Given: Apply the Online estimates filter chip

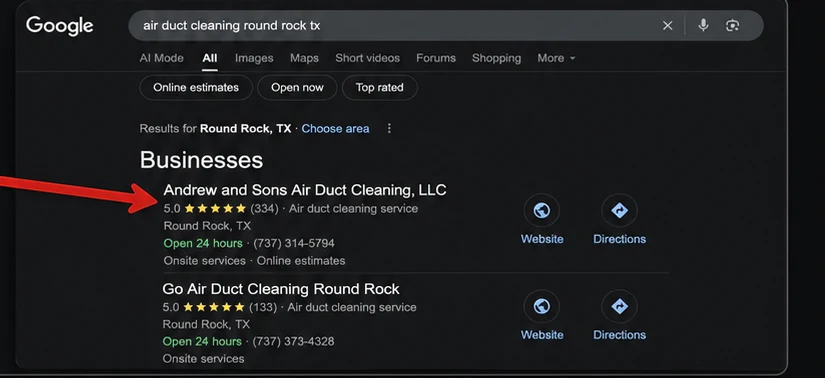Looking at the screenshot, I should 196,87.
